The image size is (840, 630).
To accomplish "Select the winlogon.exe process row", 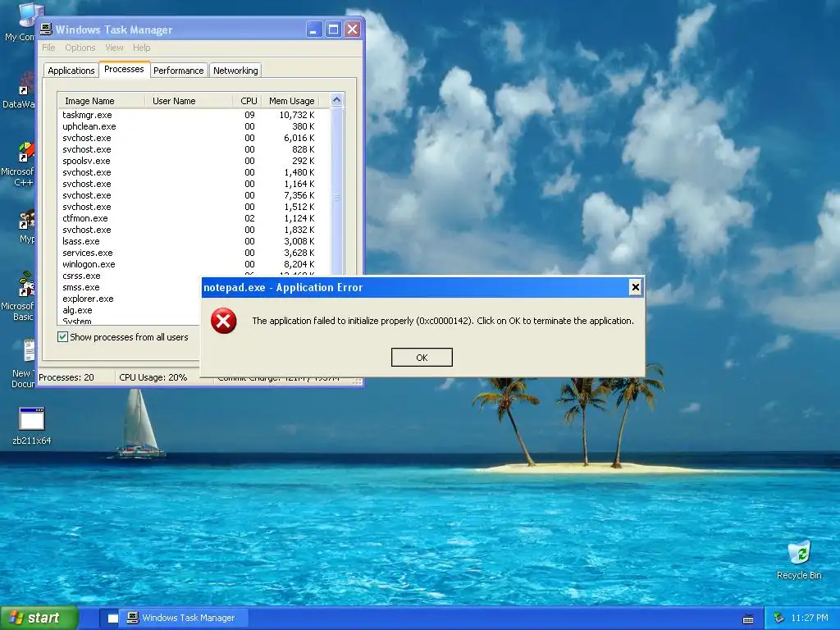I will [x=194, y=264].
